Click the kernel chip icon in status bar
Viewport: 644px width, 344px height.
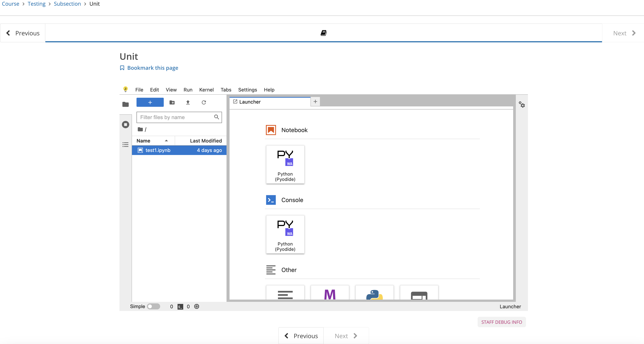[197, 307]
